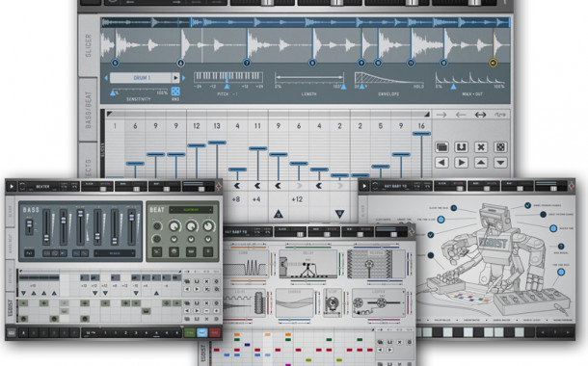Click the RND dice icon under DRUM 1
Screen dimensions: 588x366
[x=175, y=91]
